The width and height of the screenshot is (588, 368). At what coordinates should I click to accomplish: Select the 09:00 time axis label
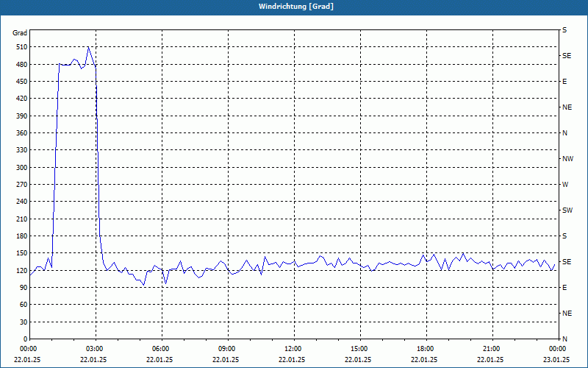click(x=226, y=349)
